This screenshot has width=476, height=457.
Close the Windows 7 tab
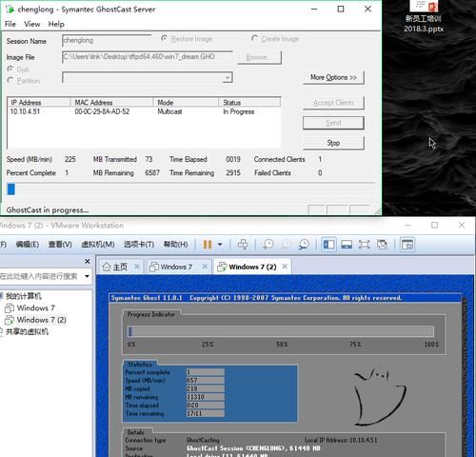point(205,267)
